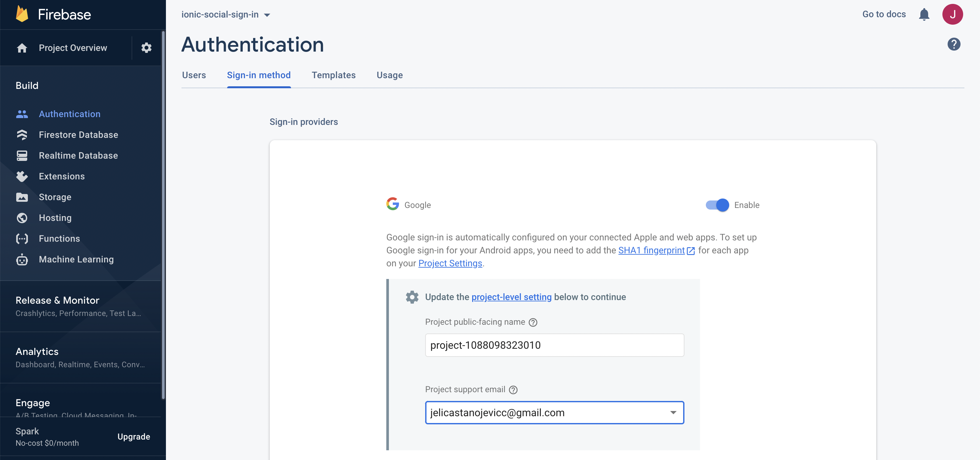This screenshot has height=460, width=980.
Task: Click the Realtime Database icon
Action: point(22,155)
